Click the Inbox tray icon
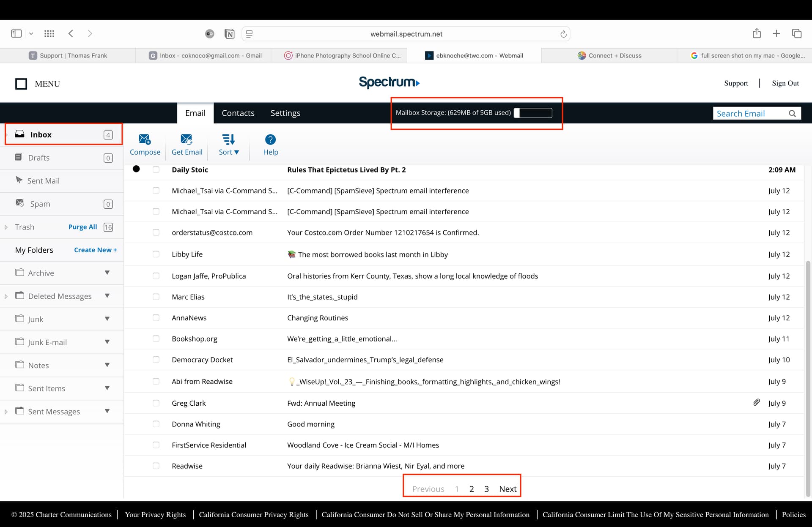 click(x=19, y=134)
